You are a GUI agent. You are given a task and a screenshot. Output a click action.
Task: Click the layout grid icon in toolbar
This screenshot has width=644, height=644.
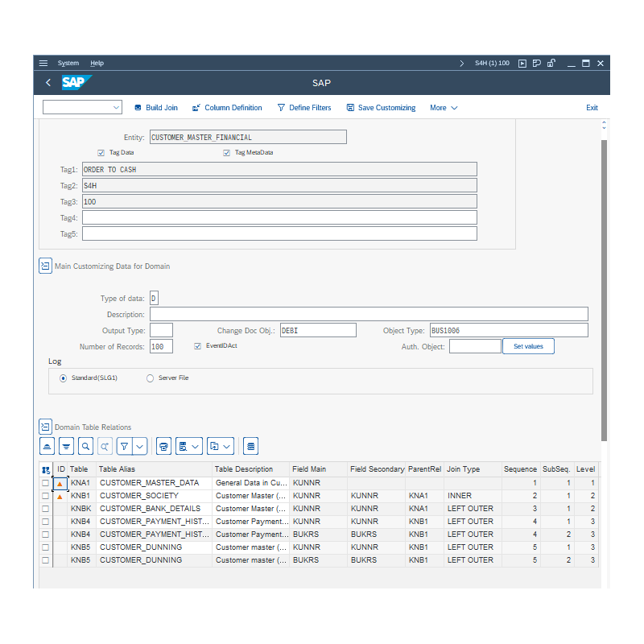[x=251, y=446]
